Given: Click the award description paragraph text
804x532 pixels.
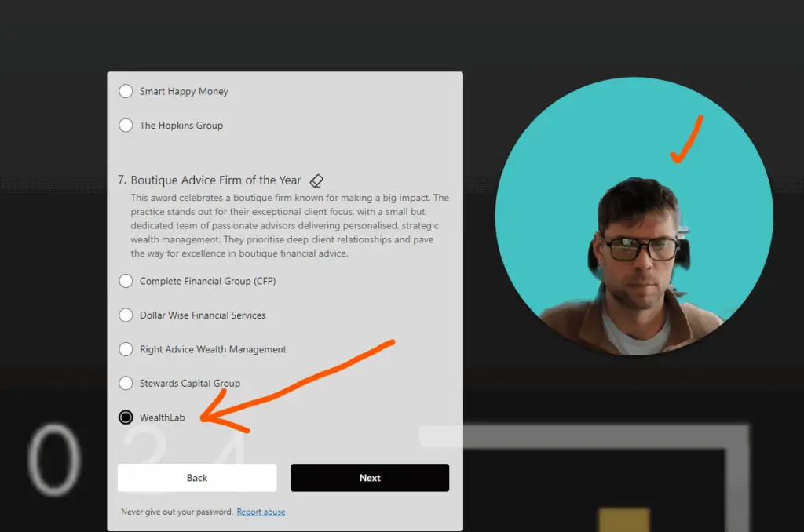Looking at the screenshot, I should (289, 226).
